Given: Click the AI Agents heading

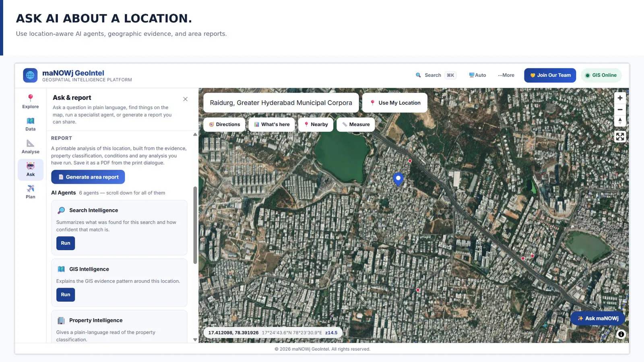Looking at the screenshot, I should (x=64, y=193).
